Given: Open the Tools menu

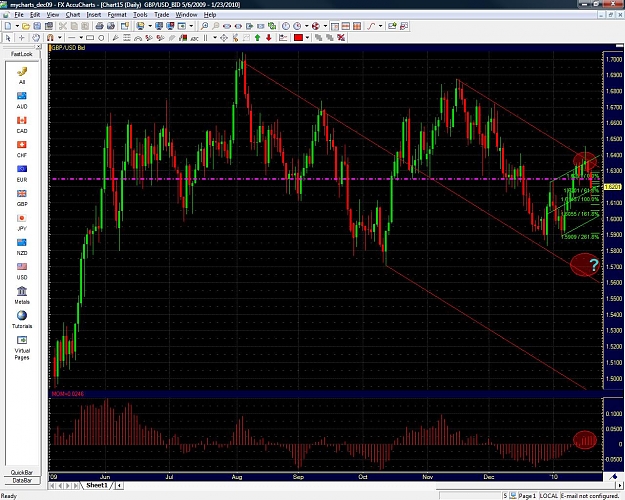Looking at the screenshot, I should tap(140, 15).
